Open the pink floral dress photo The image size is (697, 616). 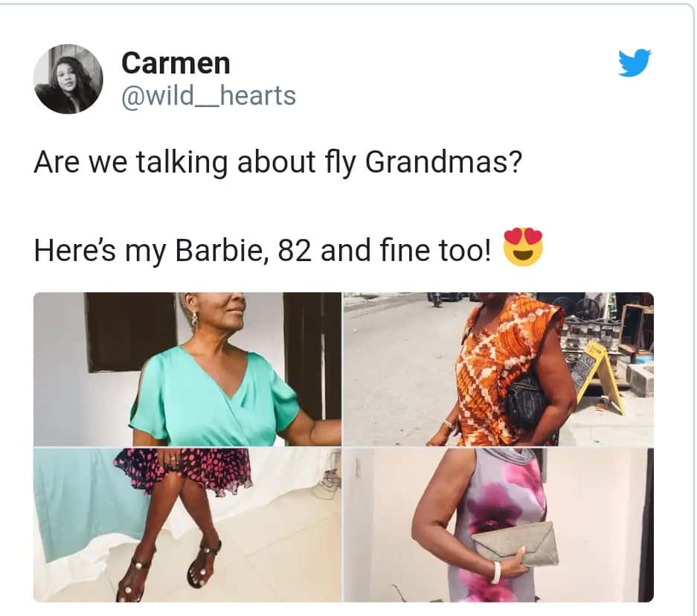(x=498, y=525)
